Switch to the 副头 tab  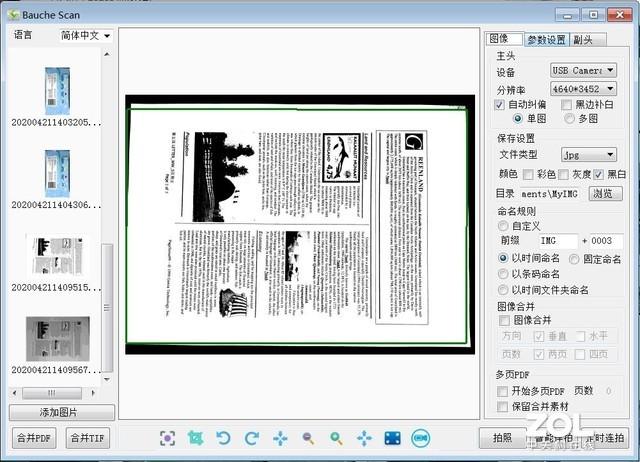coord(588,40)
